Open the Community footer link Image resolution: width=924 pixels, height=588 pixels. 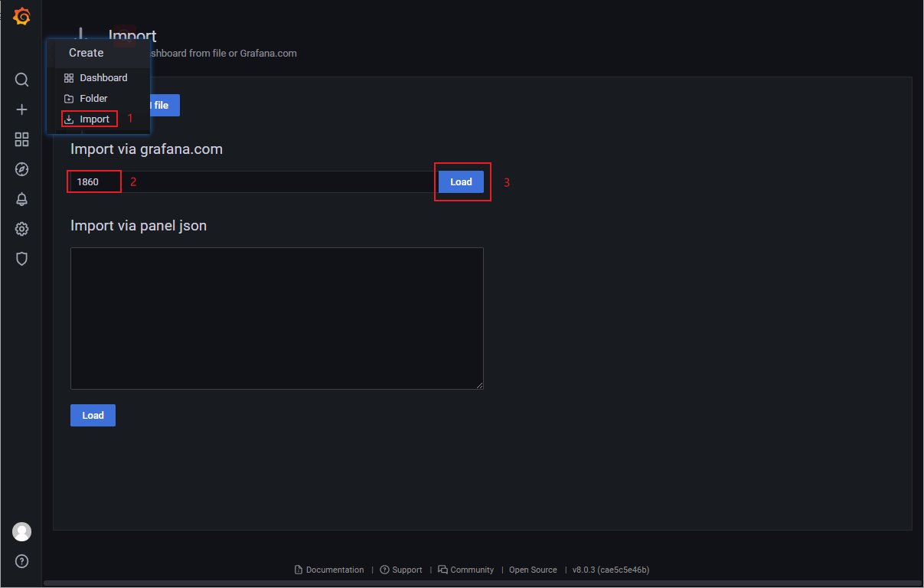[x=466, y=570]
